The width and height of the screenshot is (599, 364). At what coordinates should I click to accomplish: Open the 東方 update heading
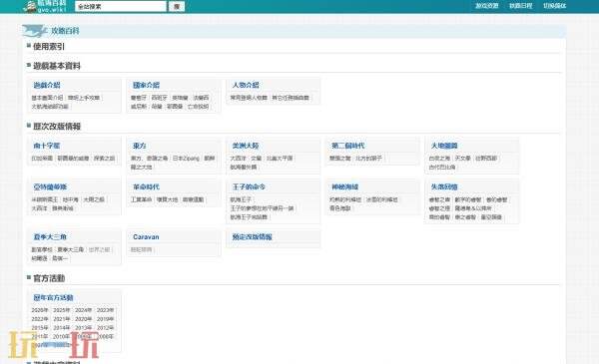(x=140, y=146)
